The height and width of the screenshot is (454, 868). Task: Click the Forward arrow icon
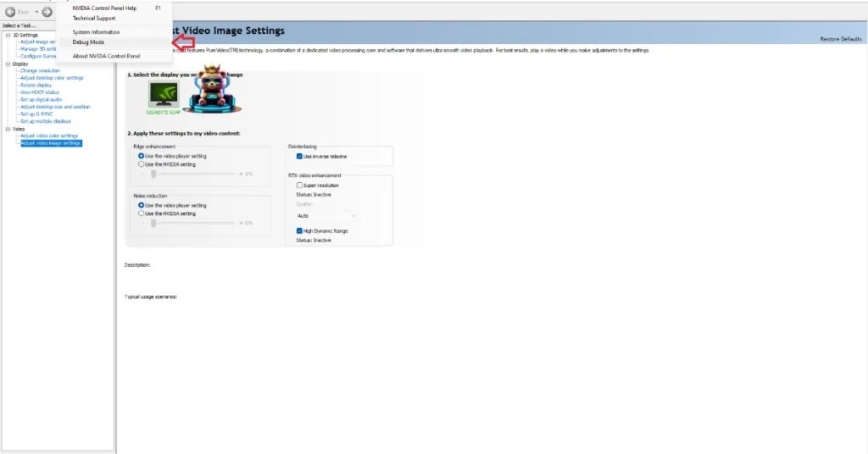[x=47, y=12]
